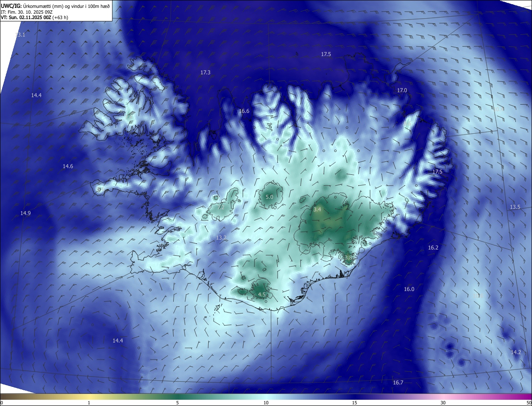This screenshot has width=532, height=406.
Task: Click the title text starting 'UWC/IG: Úrkomumætti (mm)'
Action: point(55,6)
